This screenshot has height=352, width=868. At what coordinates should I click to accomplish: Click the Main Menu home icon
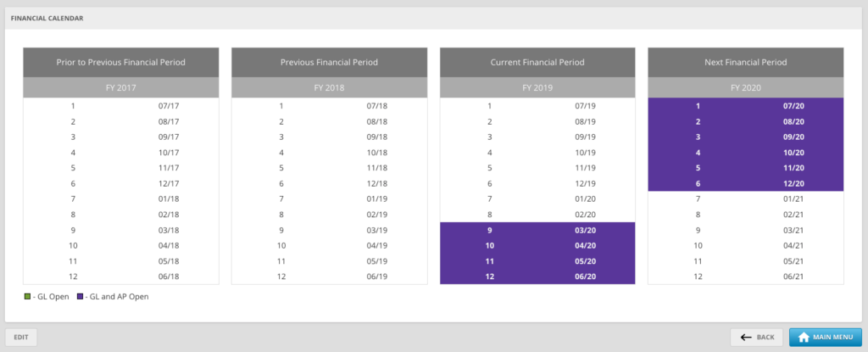(802, 337)
